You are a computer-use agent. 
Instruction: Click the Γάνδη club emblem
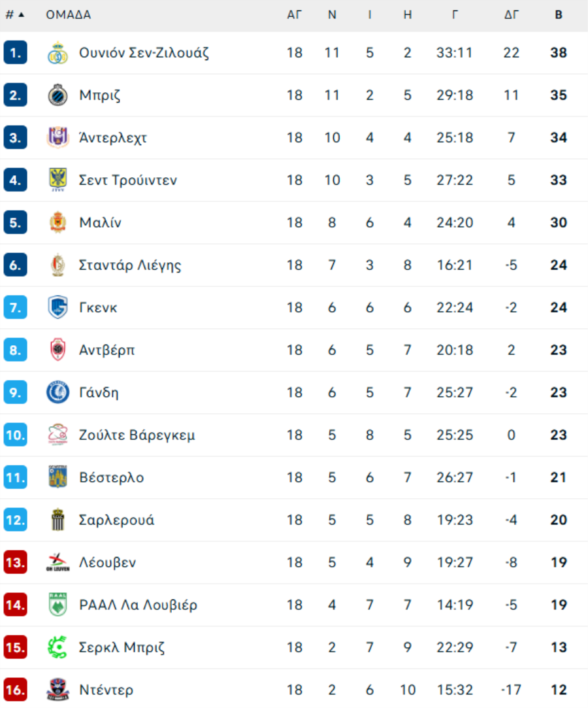tap(57, 393)
